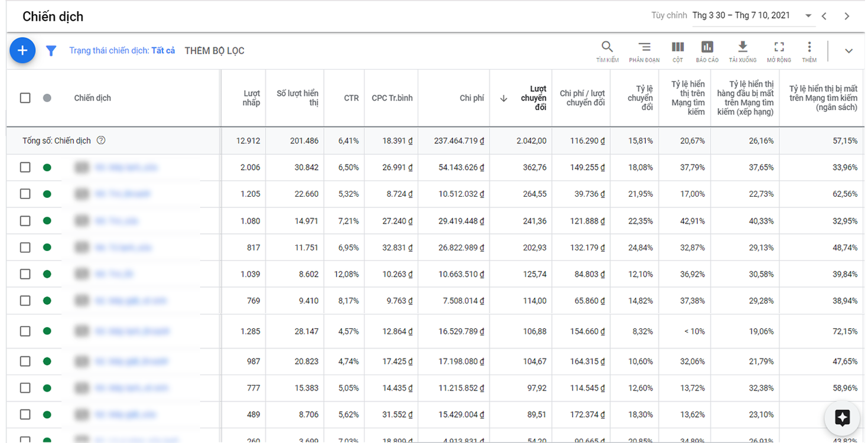Collapse the toolbar using the chevron

click(849, 51)
